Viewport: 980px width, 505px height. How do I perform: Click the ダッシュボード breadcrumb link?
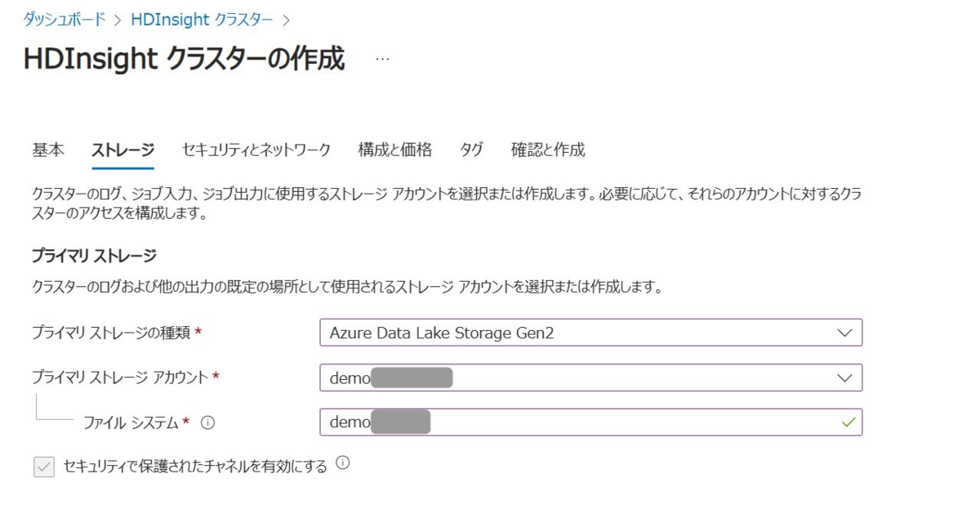tap(64, 19)
